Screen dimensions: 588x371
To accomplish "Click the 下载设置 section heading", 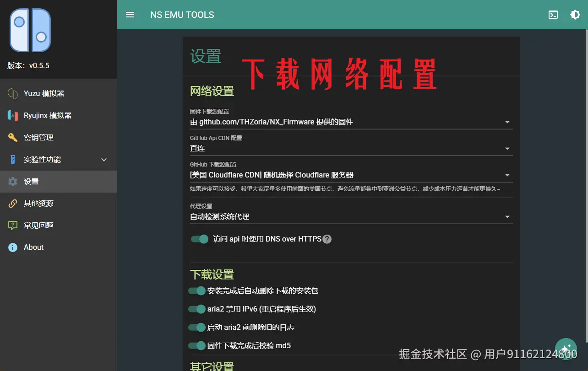I will click(212, 274).
